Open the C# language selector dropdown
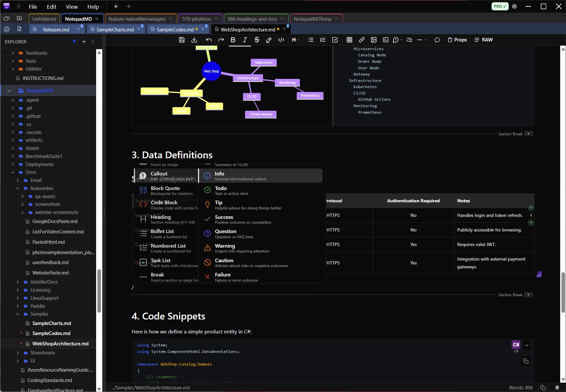This screenshot has height=392, width=566. click(x=527, y=345)
